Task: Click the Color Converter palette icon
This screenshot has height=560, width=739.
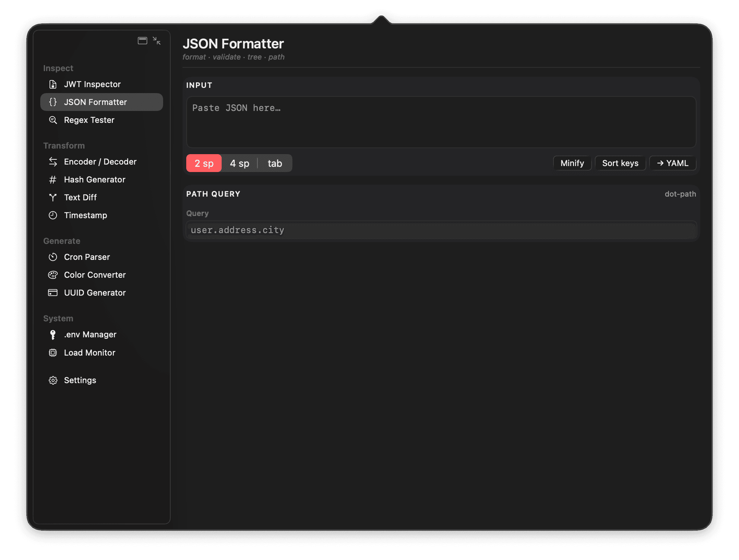Action: (x=53, y=275)
